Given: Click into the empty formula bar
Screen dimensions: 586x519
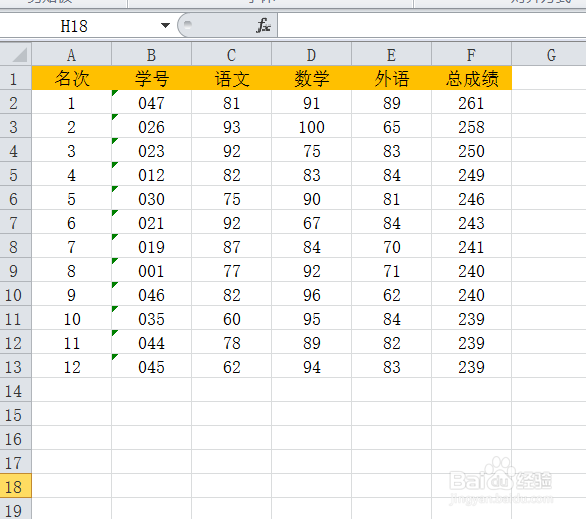Looking at the screenshot, I should click(x=432, y=26).
